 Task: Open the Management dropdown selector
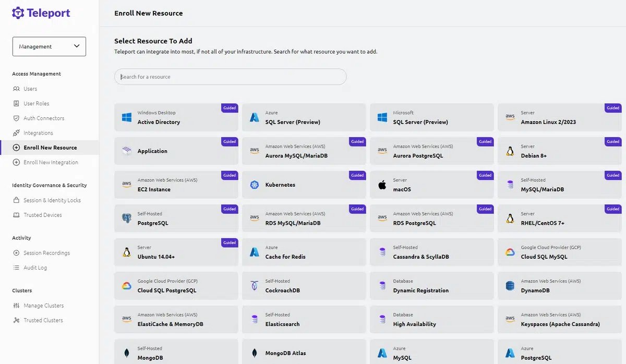coord(49,46)
